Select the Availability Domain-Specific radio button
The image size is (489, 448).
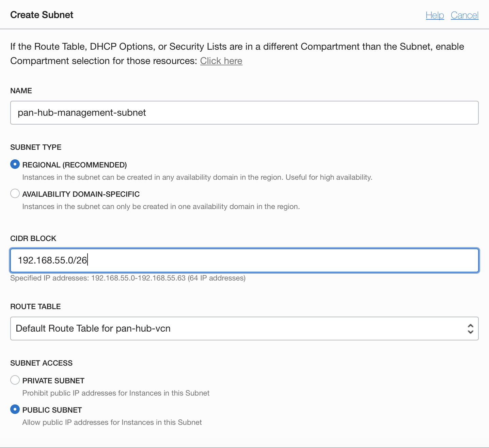15,194
